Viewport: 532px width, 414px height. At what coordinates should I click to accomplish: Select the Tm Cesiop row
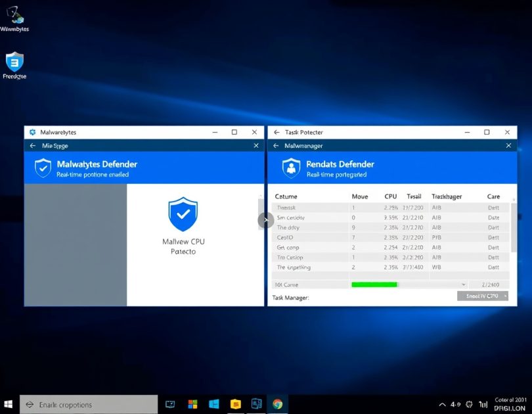click(x=390, y=257)
